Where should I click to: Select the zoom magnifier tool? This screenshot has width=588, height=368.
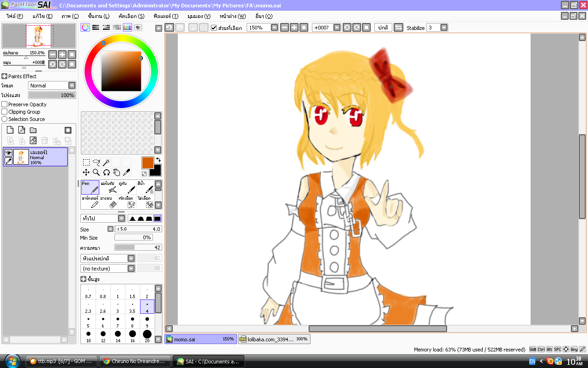click(x=96, y=172)
